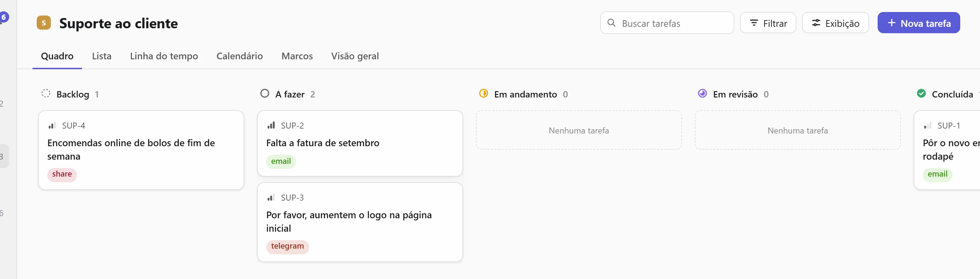Focus the Buscar tarefas search field
Viewport: 980px width, 279px height.
click(667, 23)
